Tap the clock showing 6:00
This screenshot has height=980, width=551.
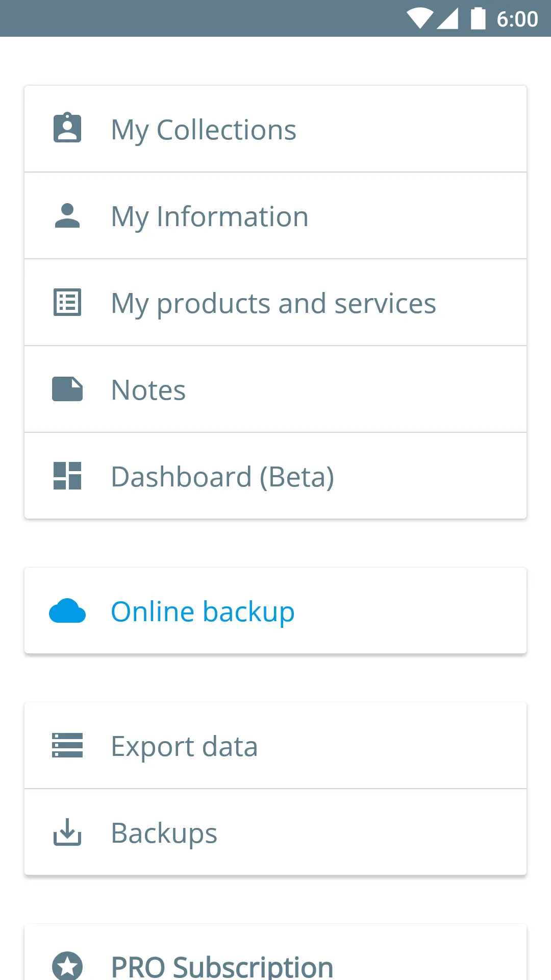click(x=517, y=19)
